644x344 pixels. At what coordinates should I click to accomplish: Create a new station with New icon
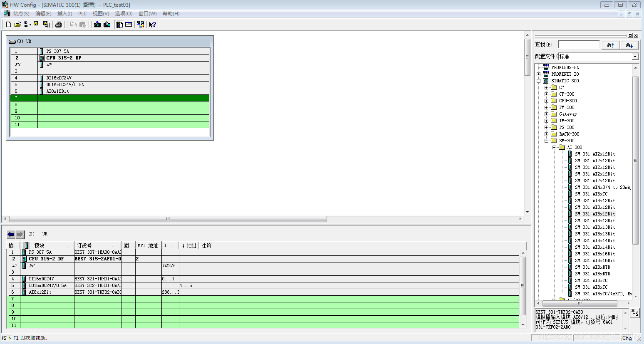tap(8, 25)
